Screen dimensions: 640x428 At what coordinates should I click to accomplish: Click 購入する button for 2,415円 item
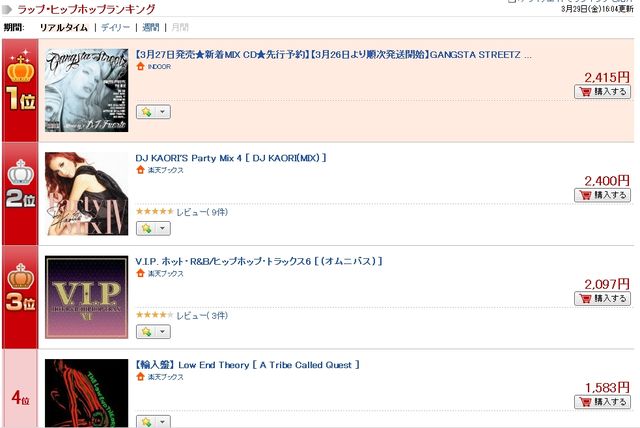(602, 92)
